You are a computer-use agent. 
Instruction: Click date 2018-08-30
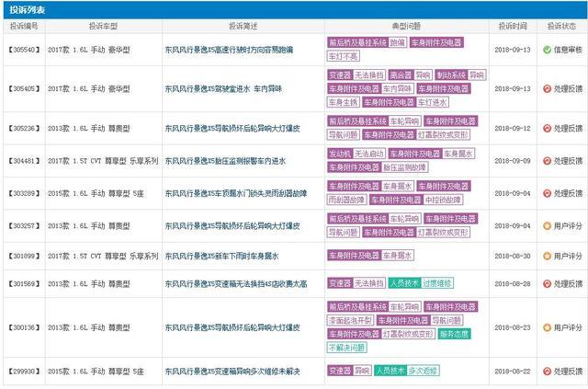coord(513,256)
